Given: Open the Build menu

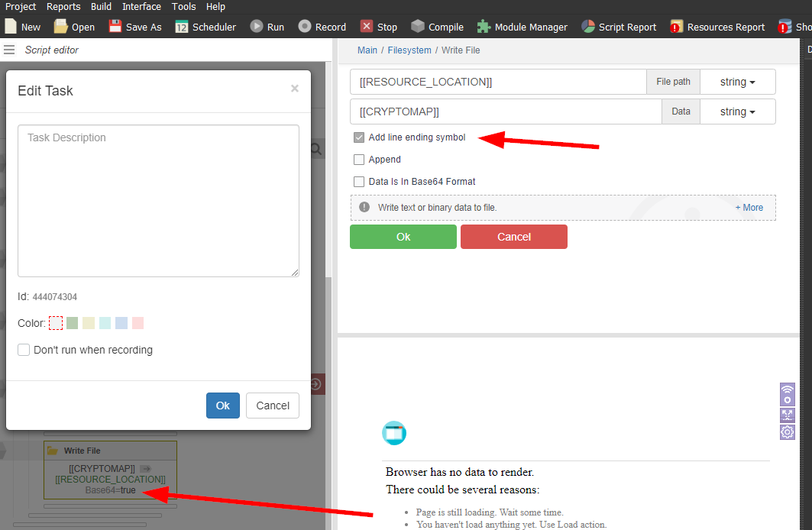Looking at the screenshot, I should pyautogui.click(x=101, y=7).
